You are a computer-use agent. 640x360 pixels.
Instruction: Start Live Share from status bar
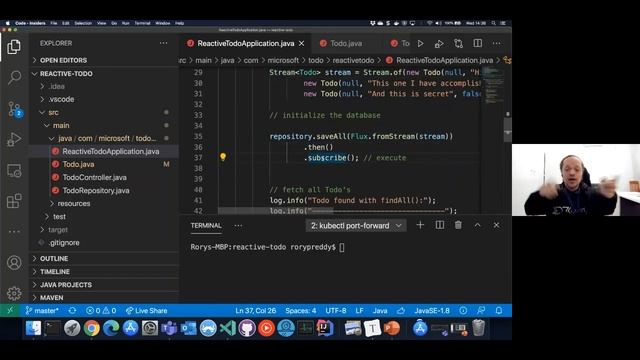pos(147,311)
